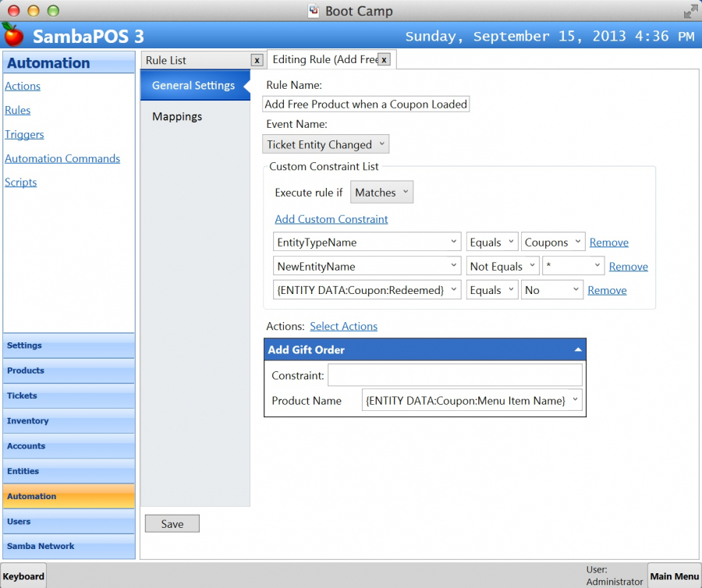Collapse the Add Gift Order action panel

click(577, 350)
